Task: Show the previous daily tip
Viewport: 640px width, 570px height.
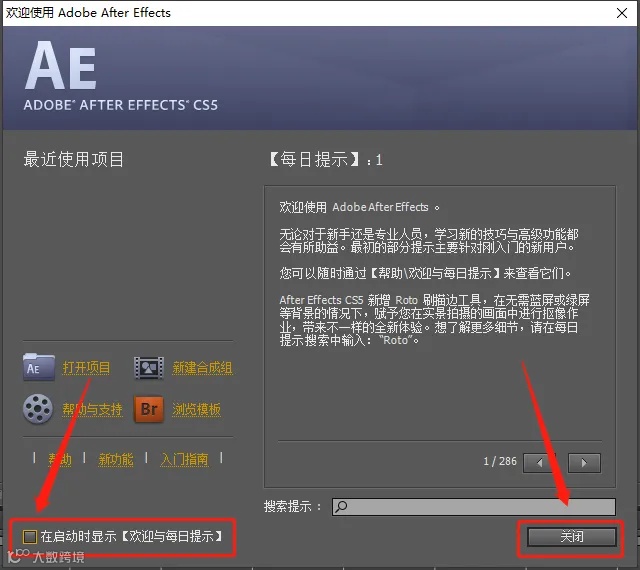Action: [540, 463]
